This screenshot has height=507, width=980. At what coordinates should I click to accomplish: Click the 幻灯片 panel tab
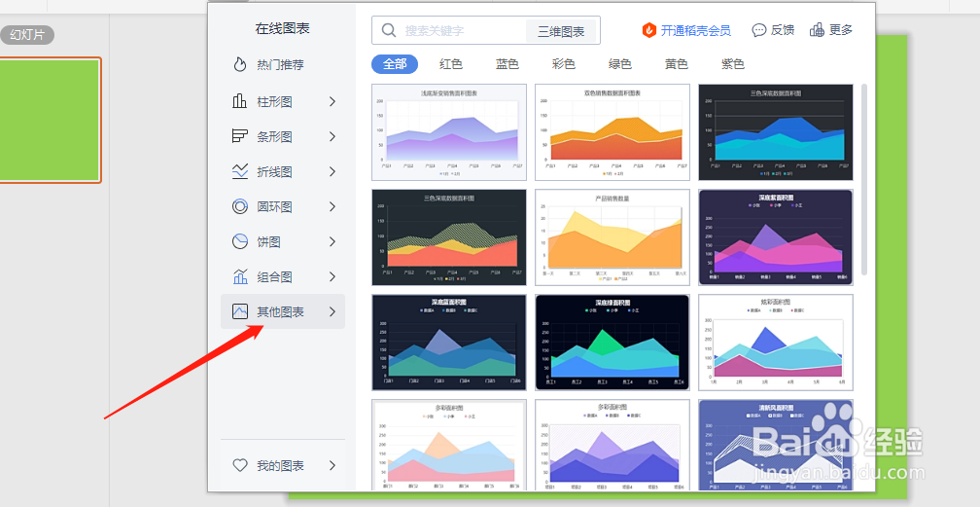(27, 34)
